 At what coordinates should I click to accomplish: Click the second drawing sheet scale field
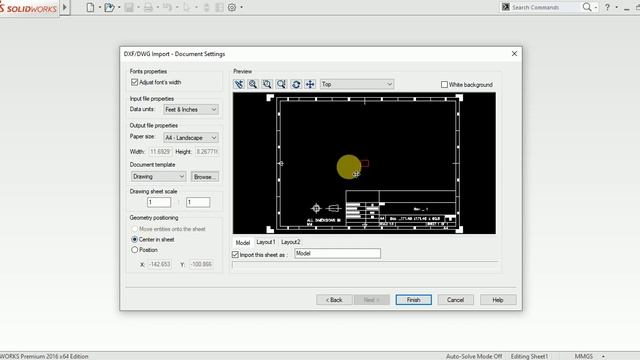[198, 202]
